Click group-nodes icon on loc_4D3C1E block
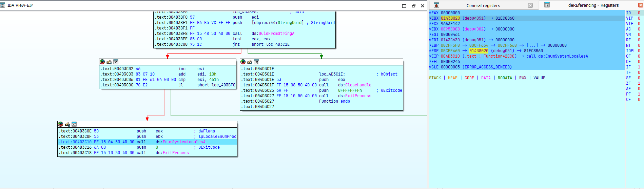 pos(256,62)
